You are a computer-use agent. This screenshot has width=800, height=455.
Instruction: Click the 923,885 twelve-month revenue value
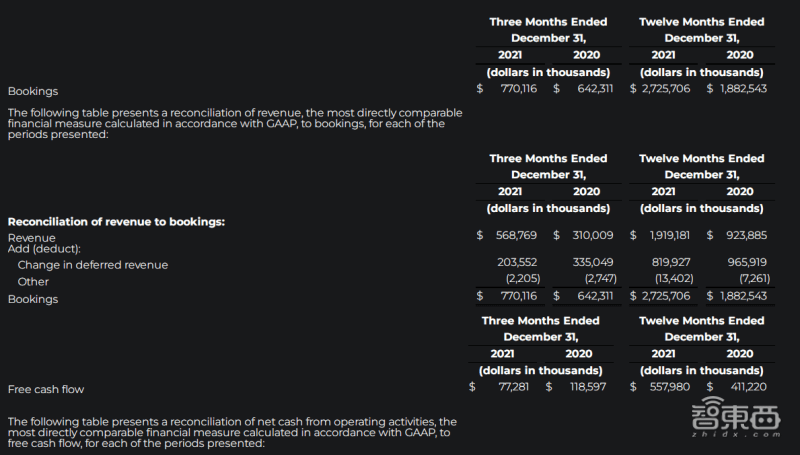point(746,235)
